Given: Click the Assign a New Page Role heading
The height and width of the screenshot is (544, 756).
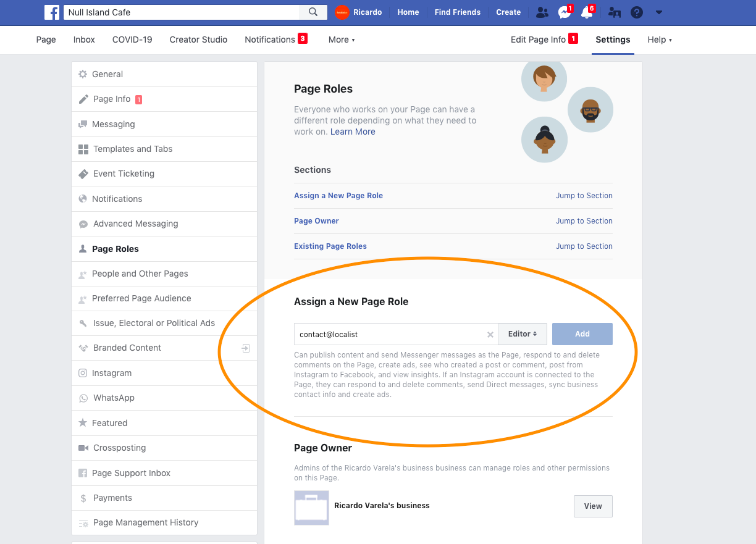Looking at the screenshot, I should tap(351, 302).
